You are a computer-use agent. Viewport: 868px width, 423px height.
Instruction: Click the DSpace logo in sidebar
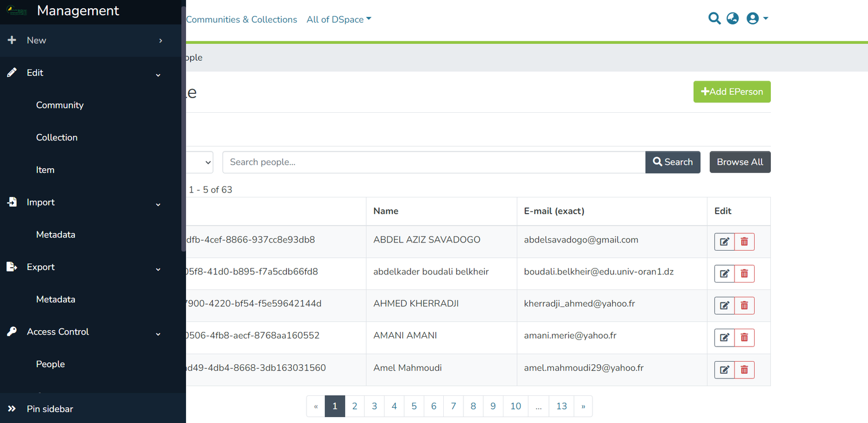pyautogui.click(x=17, y=10)
